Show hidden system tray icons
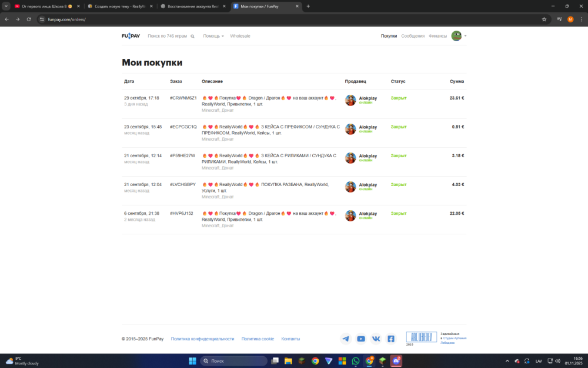This screenshot has width=588, height=368. click(x=507, y=361)
